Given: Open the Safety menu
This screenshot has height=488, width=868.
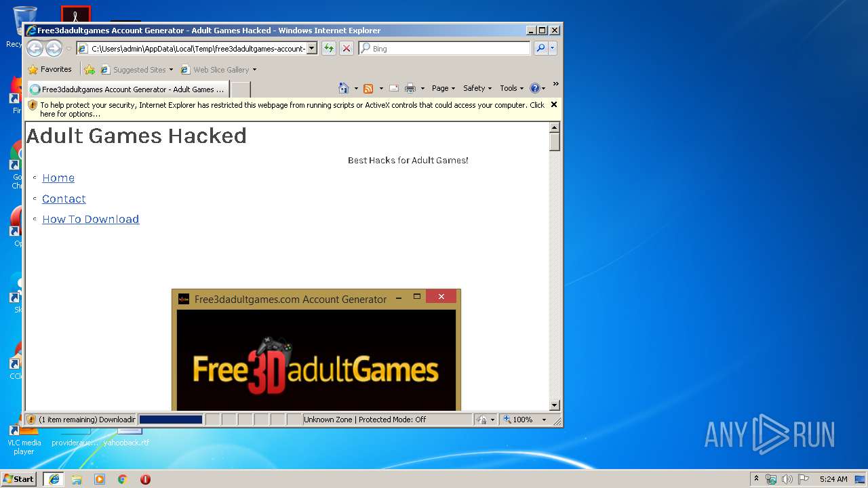Looking at the screenshot, I should click(477, 88).
